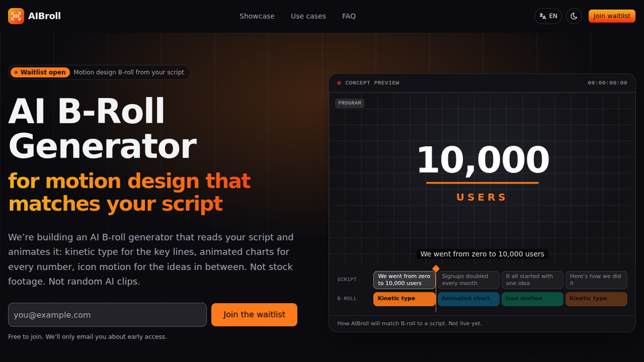Click the PROGRAM label in preview
644x362 pixels.
coord(350,103)
